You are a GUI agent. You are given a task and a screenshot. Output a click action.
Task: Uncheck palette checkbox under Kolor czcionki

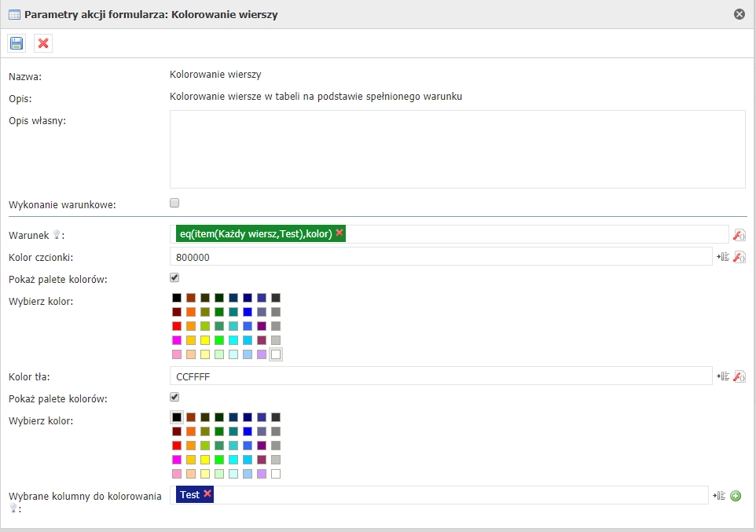coord(174,277)
